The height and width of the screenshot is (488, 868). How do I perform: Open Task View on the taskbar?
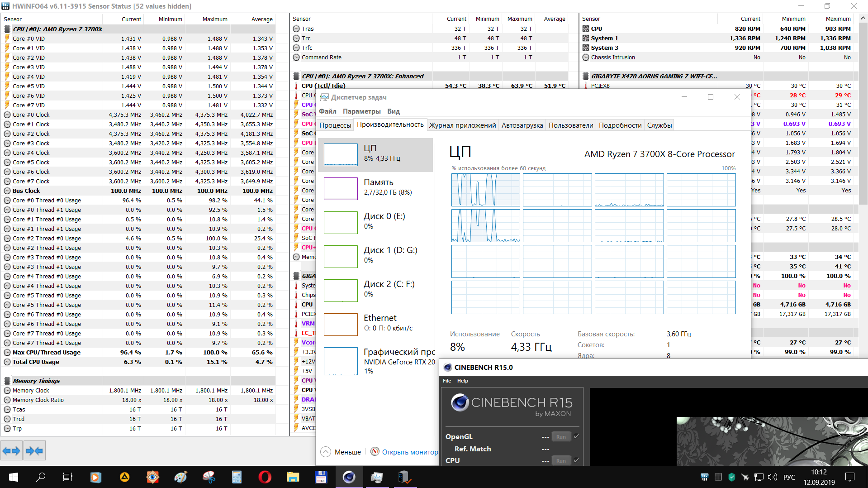(x=68, y=477)
